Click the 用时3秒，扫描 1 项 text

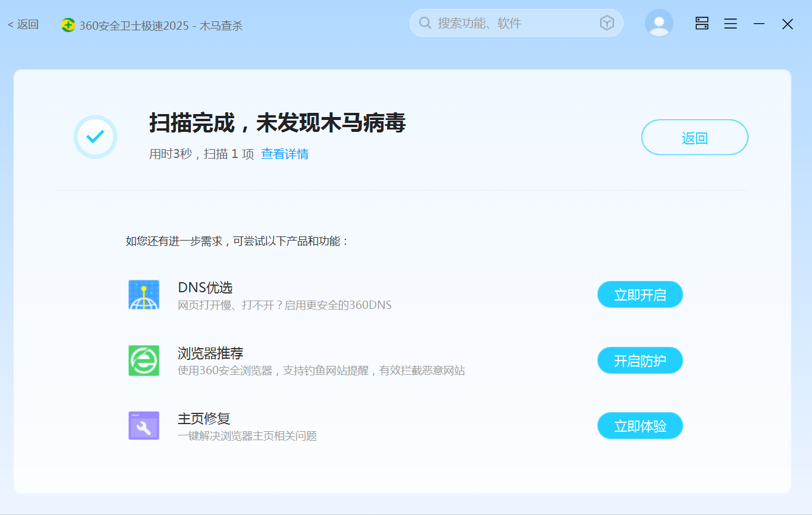pyautogui.click(x=202, y=154)
